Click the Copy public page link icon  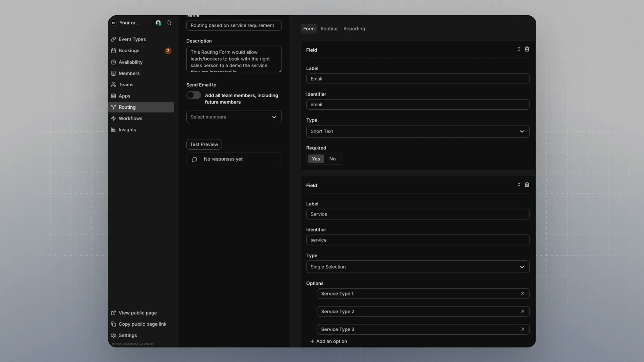[x=114, y=324]
